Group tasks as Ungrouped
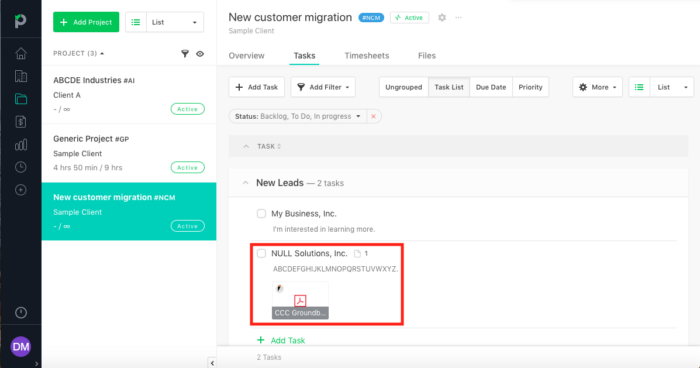 point(404,87)
